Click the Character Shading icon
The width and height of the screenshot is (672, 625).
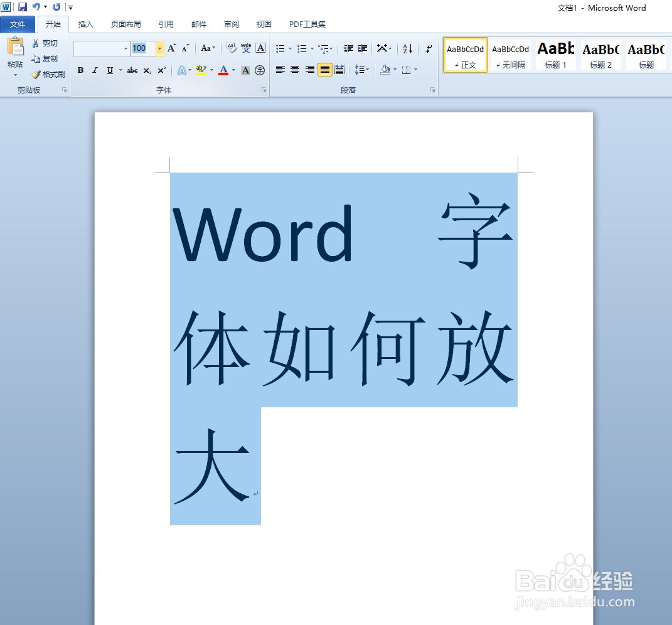[x=245, y=70]
